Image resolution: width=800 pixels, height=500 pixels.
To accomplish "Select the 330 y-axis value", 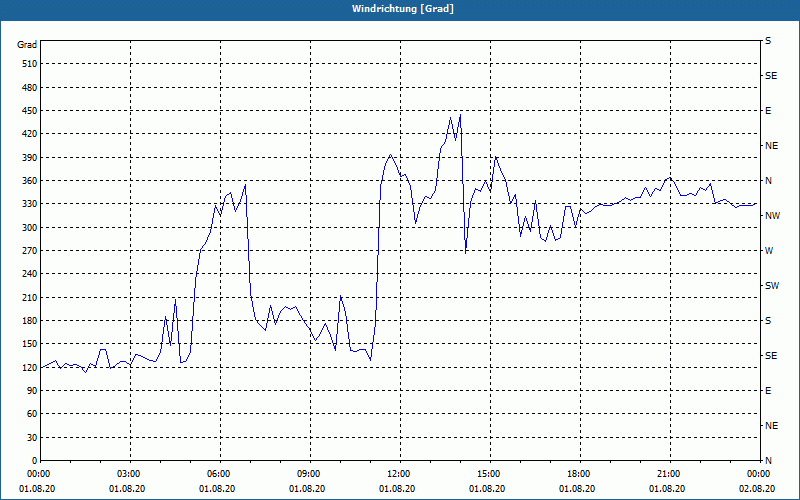I will [x=30, y=204].
